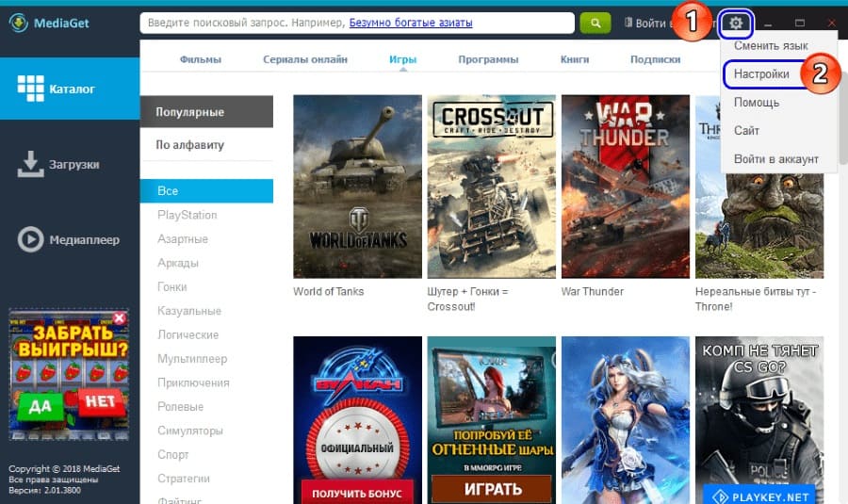
Task: Open the Медиаплеер play icon section
Action: [x=30, y=239]
